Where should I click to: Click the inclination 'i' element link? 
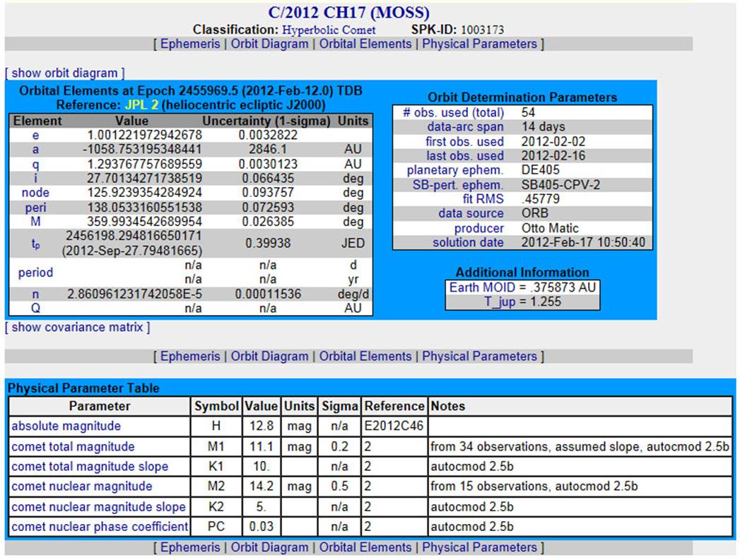(35, 178)
